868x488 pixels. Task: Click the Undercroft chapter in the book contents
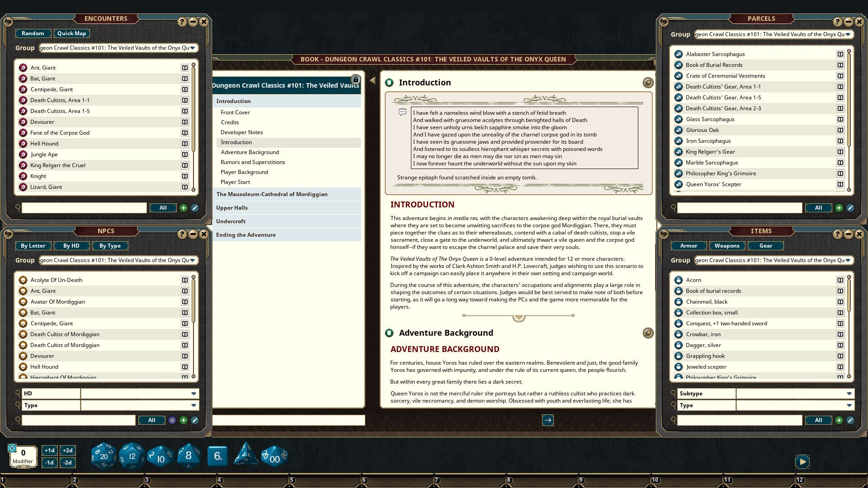click(x=231, y=221)
